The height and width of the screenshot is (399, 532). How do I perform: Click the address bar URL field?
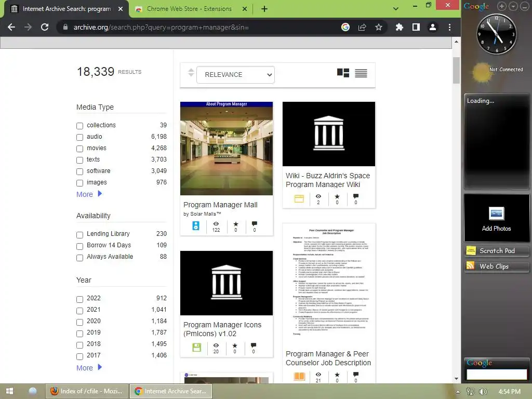click(200, 27)
